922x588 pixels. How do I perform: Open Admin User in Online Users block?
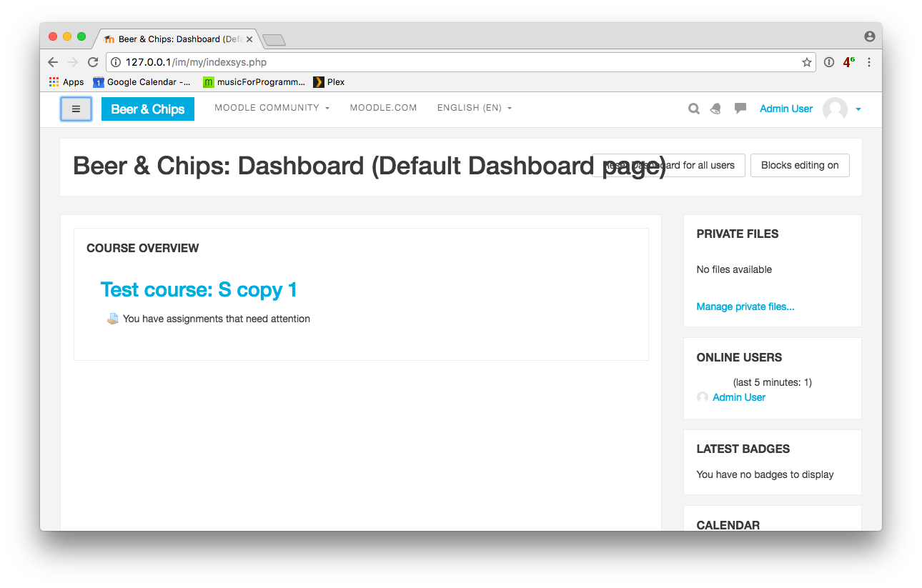pos(739,397)
